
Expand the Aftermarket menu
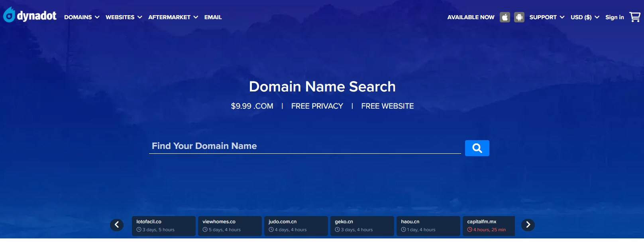(x=173, y=17)
